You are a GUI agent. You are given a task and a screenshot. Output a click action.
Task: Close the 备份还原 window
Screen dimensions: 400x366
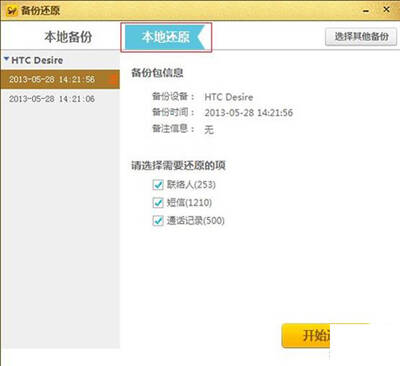tap(386, 10)
